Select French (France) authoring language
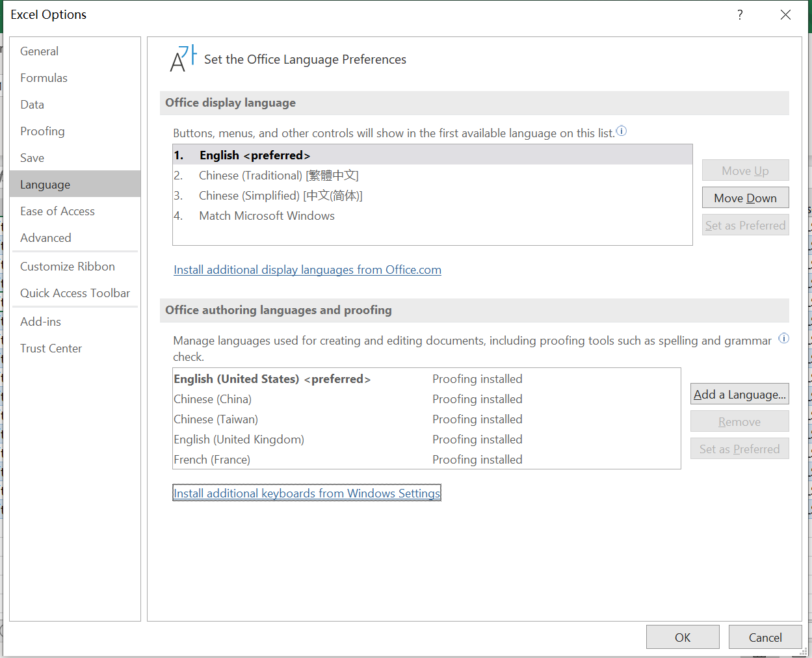The image size is (812, 658). 426,460
